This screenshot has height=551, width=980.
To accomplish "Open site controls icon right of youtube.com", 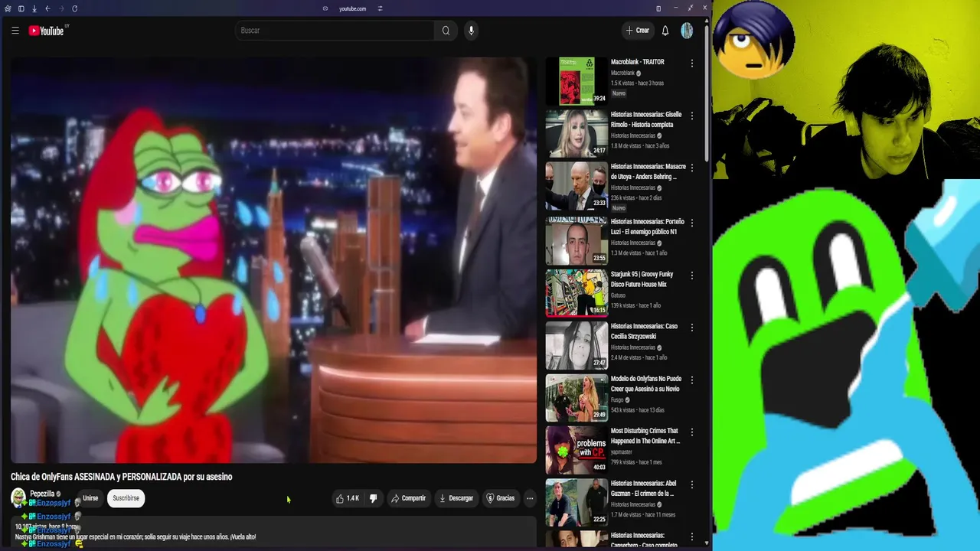I will pos(380,8).
